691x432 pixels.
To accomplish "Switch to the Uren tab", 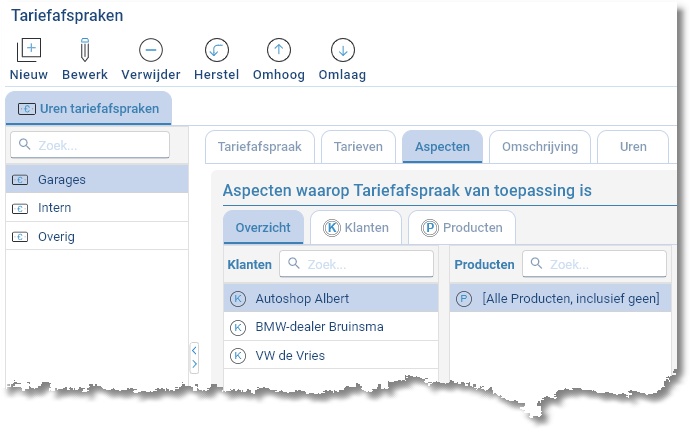I will pyautogui.click(x=633, y=147).
